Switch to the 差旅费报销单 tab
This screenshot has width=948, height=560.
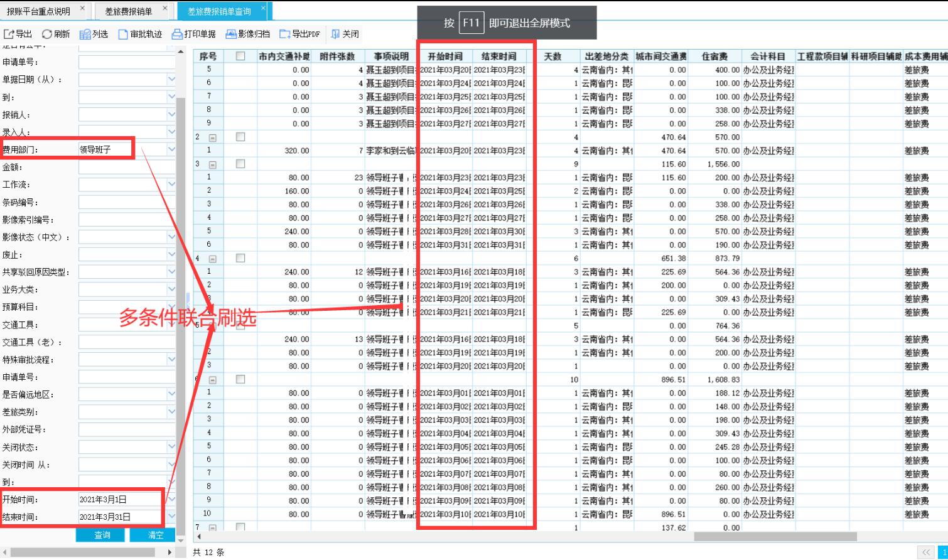tap(129, 11)
